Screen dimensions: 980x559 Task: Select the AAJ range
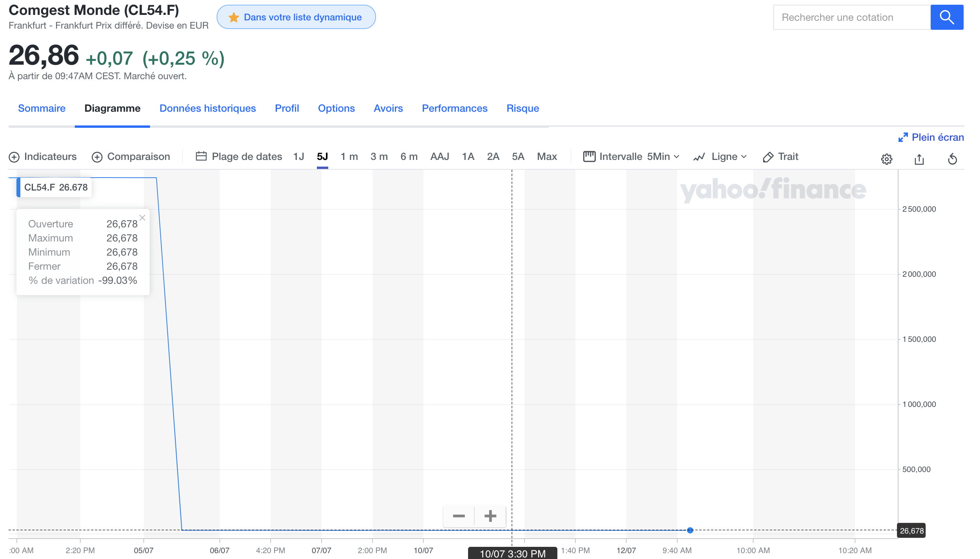(x=439, y=156)
